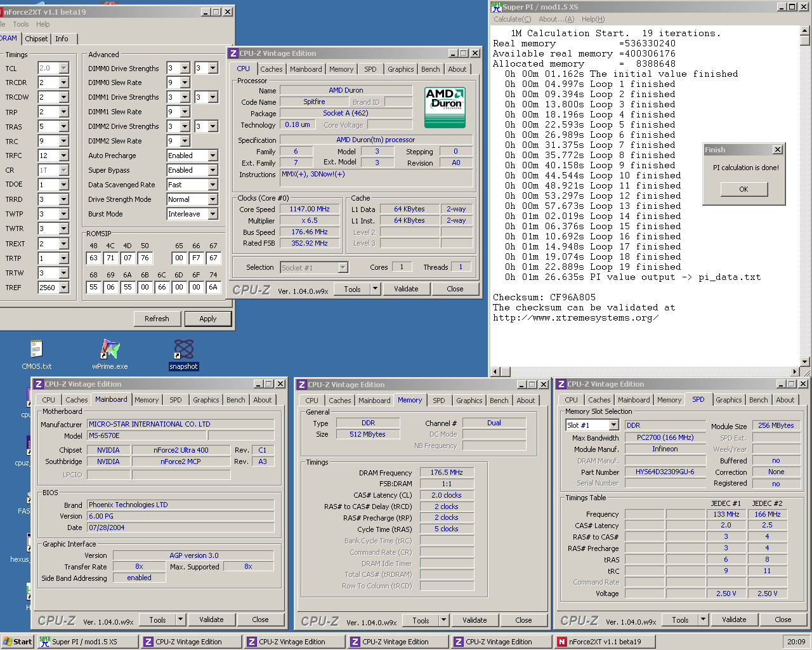Expand the Tools arrow in the CPU tab CPU-Z window
Viewport: 812px width, 650px height.
pyautogui.click(x=375, y=289)
